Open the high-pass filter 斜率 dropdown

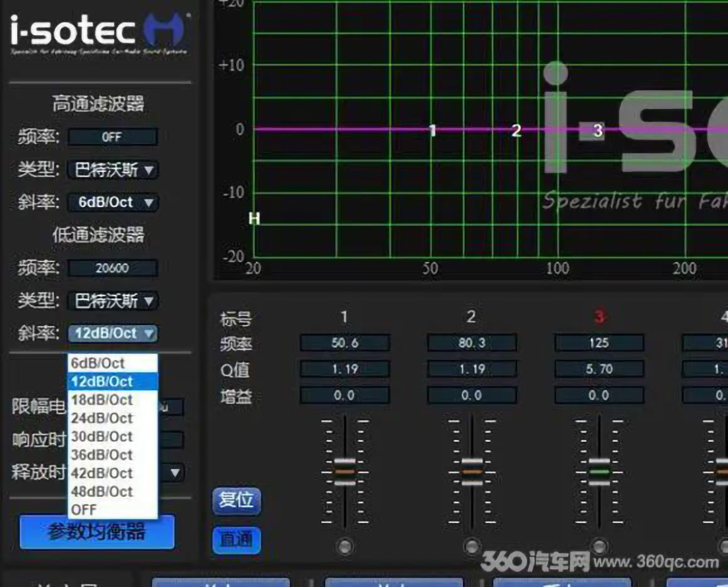pos(113,202)
